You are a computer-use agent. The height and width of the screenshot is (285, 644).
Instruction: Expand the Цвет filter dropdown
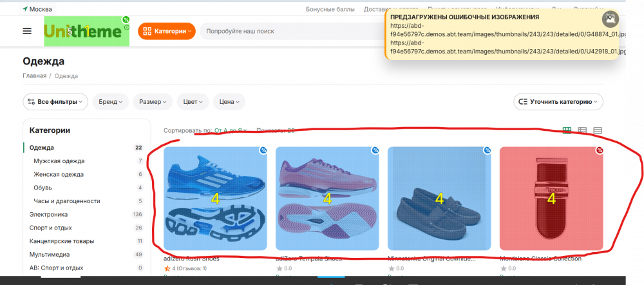tap(193, 102)
